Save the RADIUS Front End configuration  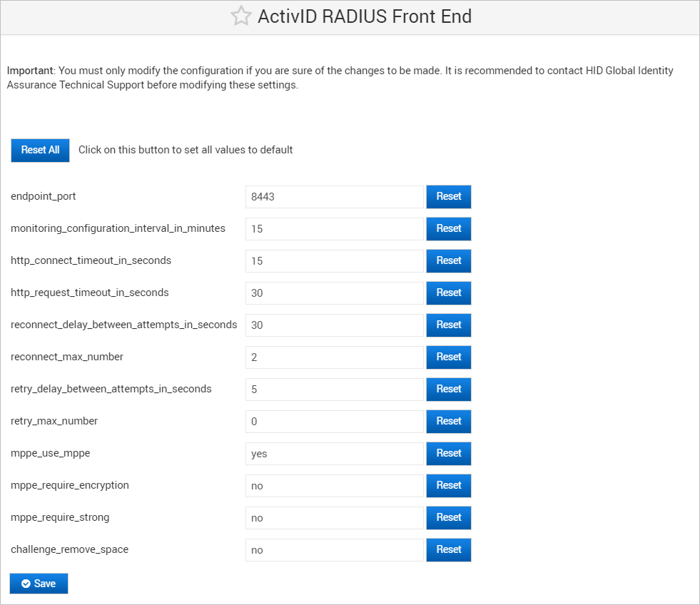coord(39,583)
